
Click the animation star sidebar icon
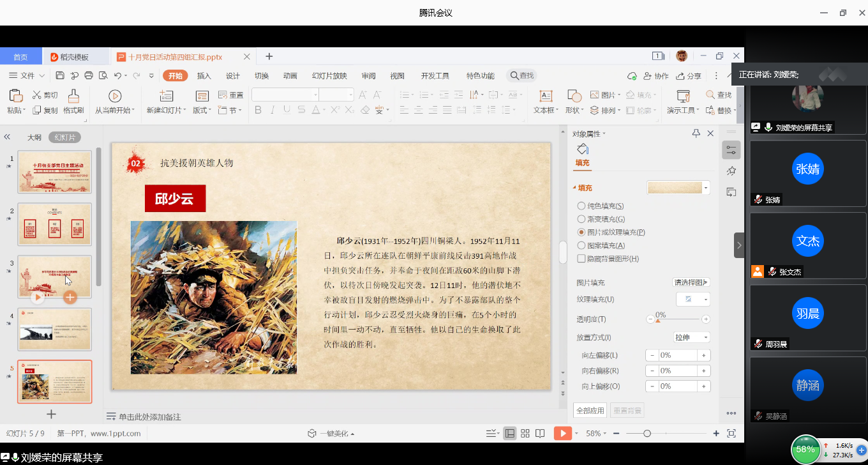[x=731, y=171]
